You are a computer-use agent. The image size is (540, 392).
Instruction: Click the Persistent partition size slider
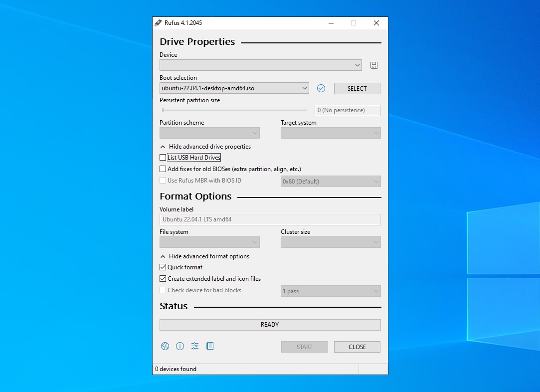(234, 110)
